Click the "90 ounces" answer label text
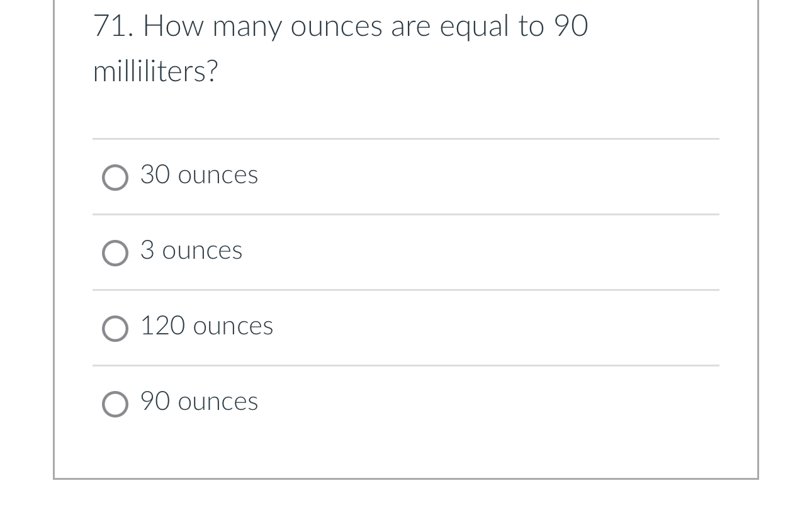 point(199,401)
